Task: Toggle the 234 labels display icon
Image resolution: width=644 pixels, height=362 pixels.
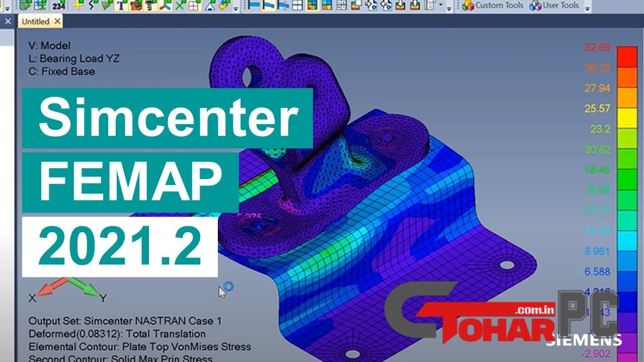Action: tap(58, 6)
